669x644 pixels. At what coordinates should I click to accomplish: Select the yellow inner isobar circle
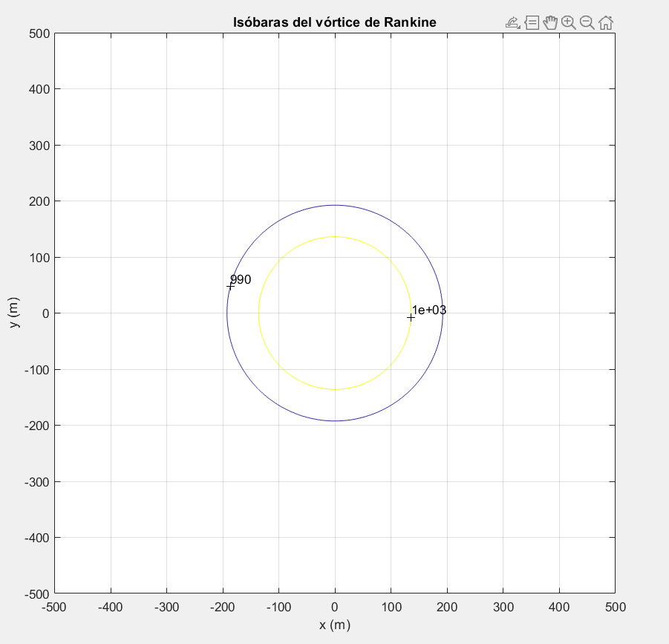(335, 237)
